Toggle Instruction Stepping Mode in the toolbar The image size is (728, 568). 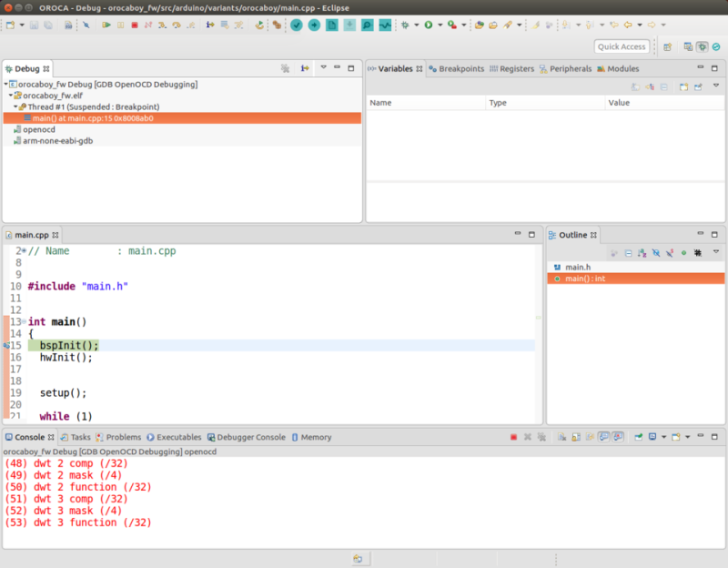(210, 25)
